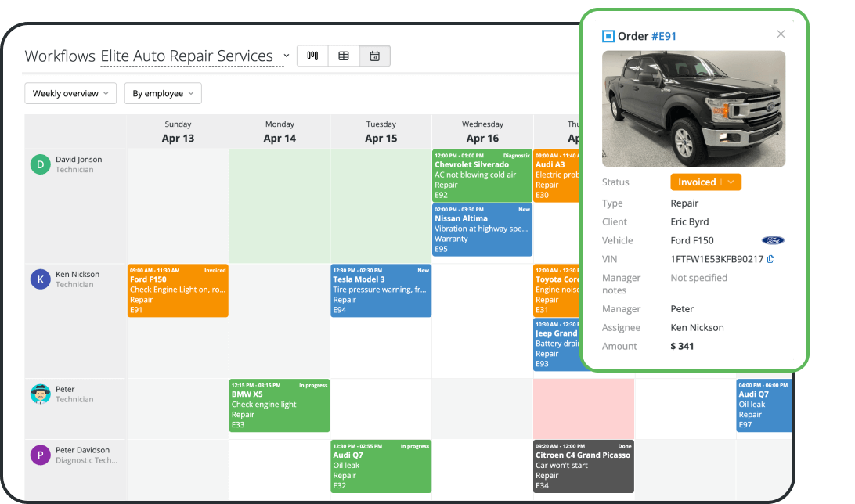Image resolution: width=855 pixels, height=504 pixels.
Task: Select the calendar view icon
Action: pyautogui.click(x=374, y=56)
